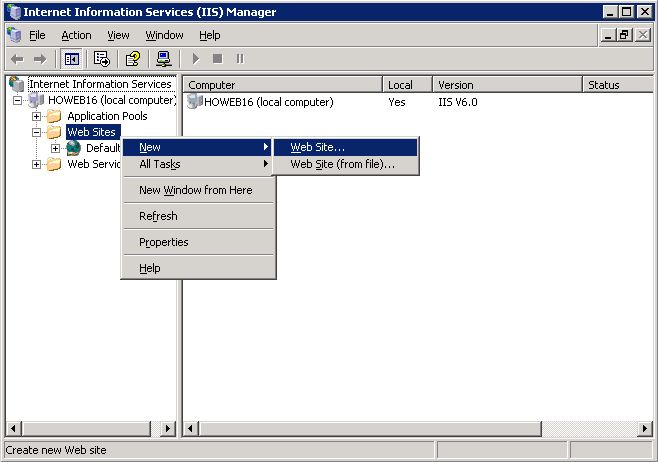The image size is (658, 462).
Task: Click the Status column header
Action: tap(618, 85)
